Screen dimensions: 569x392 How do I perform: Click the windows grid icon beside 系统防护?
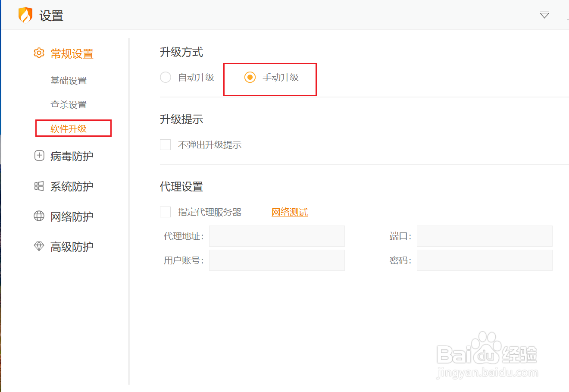[x=39, y=186]
